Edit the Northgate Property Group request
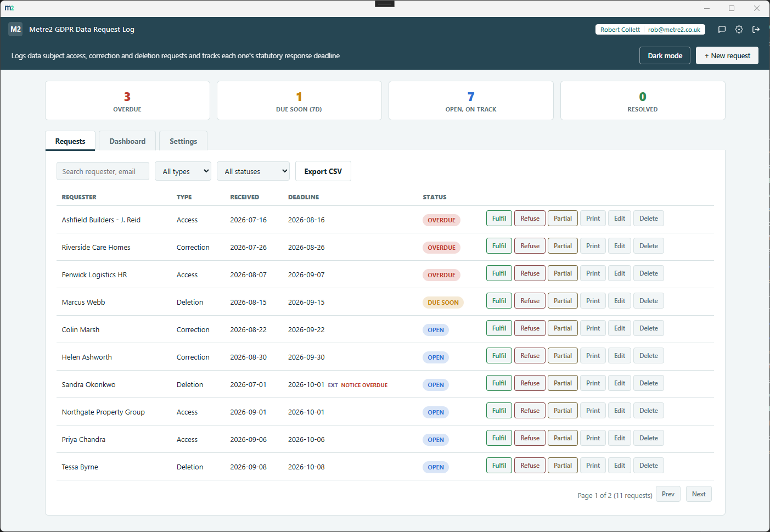 [620, 411]
